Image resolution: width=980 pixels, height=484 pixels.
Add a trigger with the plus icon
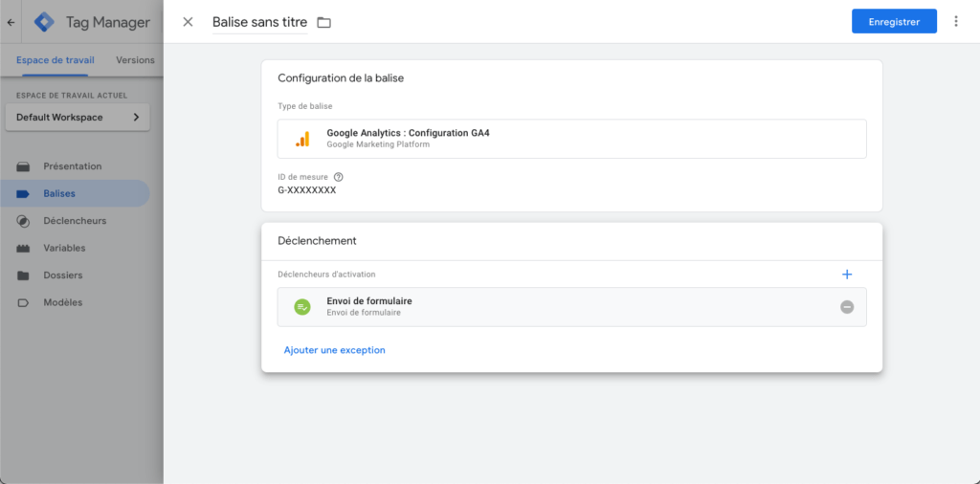point(847,275)
